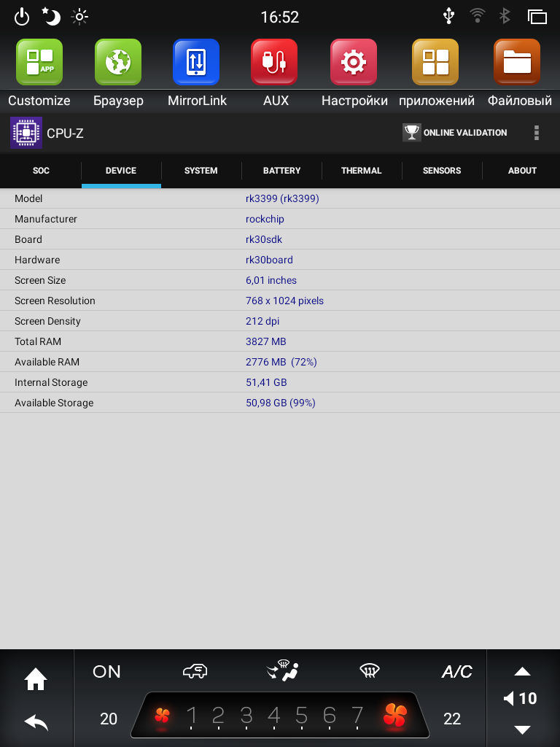Tap the left temperature 20
560x747 pixels.
[x=109, y=719]
